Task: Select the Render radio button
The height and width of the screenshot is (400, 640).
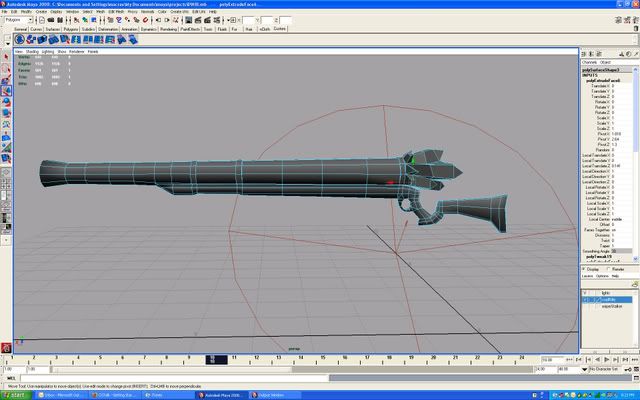Action: (608, 269)
